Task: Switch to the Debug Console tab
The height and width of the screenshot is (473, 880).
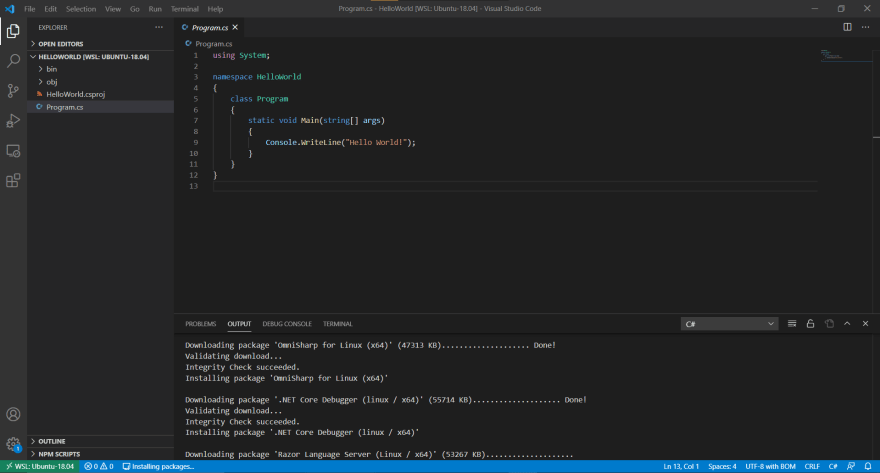Action: click(287, 324)
